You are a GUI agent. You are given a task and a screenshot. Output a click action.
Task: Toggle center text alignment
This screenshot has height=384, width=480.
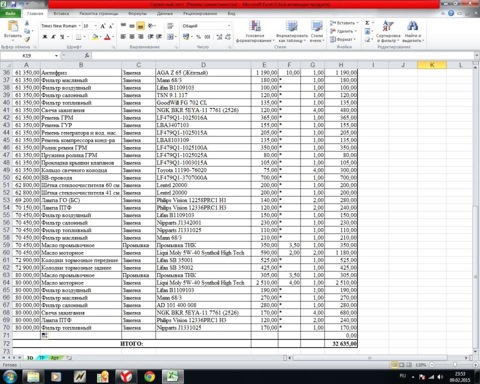pyautogui.click(x=132, y=37)
